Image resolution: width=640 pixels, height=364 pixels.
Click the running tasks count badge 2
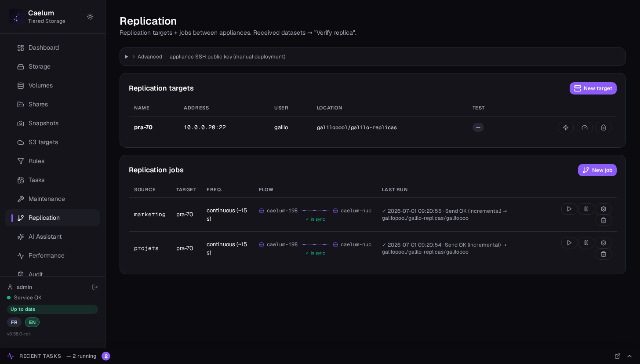(106, 356)
